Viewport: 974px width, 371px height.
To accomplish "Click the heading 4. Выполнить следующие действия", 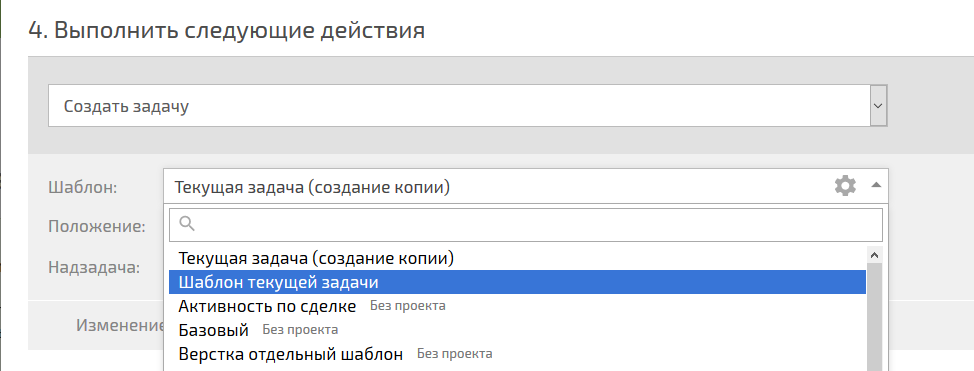I will (227, 30).
